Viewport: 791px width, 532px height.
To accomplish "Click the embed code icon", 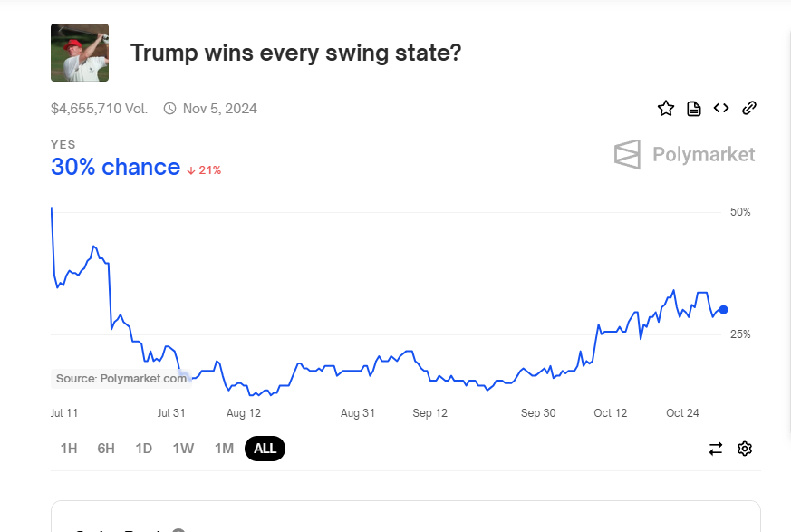I will [721, 109].
